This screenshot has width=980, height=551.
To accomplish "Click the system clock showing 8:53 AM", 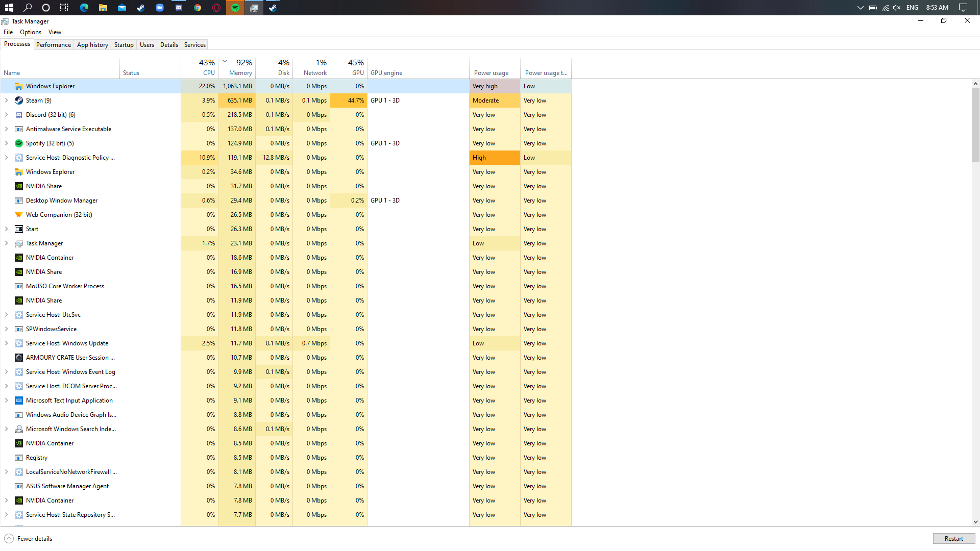I will click(937, 8).
